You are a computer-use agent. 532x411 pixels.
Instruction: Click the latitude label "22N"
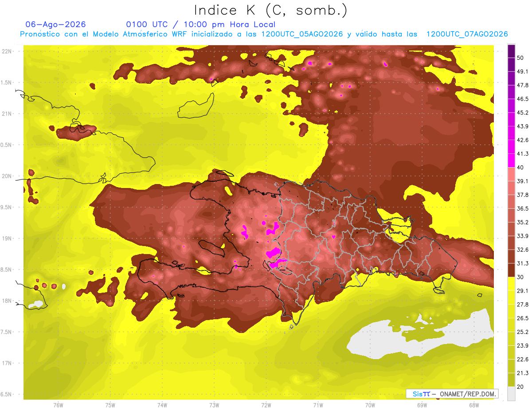tap(8, 51)
